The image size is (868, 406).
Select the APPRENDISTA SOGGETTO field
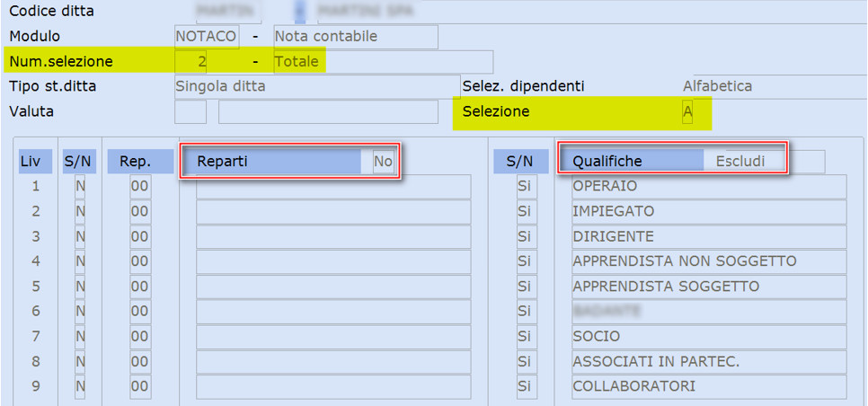click(x=709, y=287)
